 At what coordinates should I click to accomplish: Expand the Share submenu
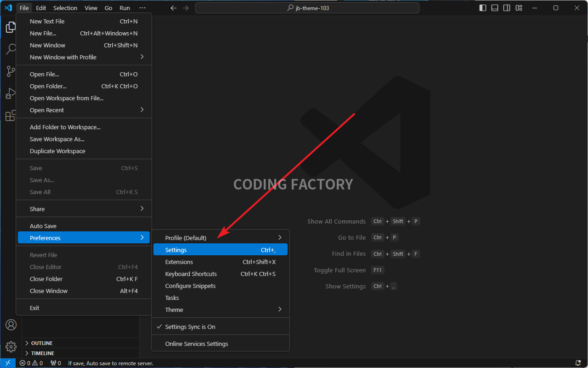click(84, 209)
